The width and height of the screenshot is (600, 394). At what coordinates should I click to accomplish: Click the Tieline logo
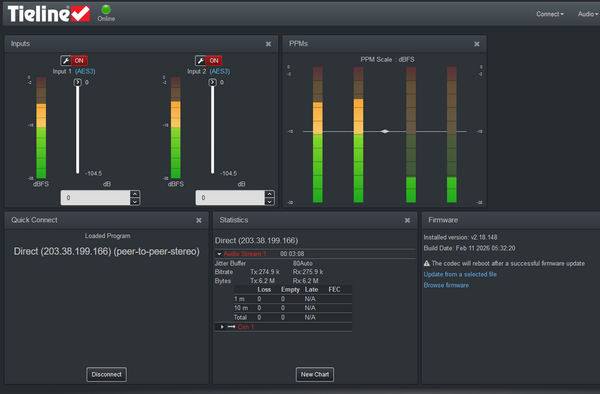pyautogui.click(x=49, y=14)
